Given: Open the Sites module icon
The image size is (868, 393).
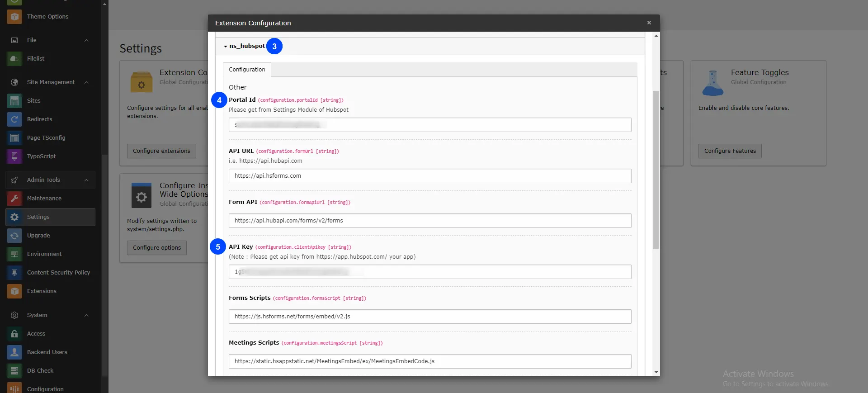Looking at the screenshot, I should pos(14,101).
